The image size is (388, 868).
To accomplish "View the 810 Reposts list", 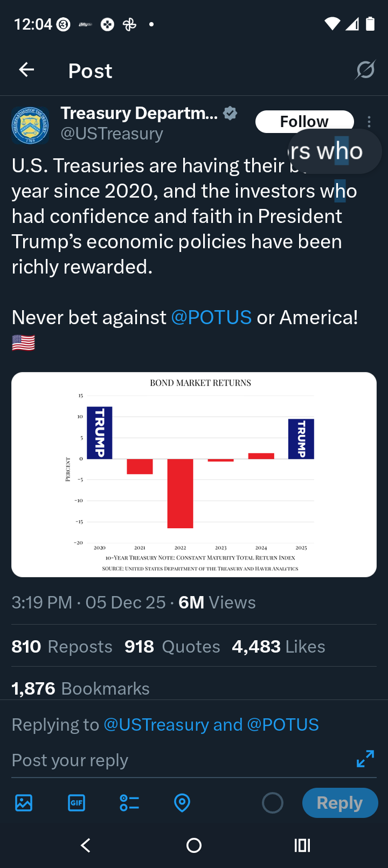I will click(x=62, y=646).
